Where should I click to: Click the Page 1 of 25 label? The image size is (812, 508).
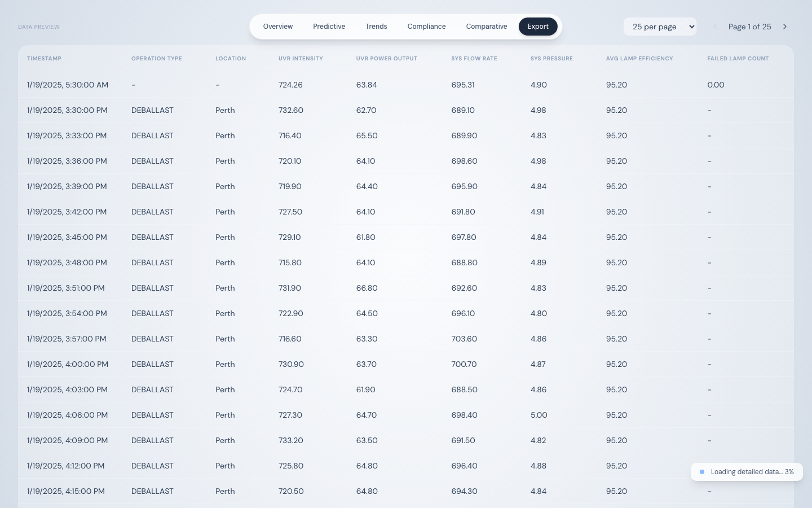750,27
